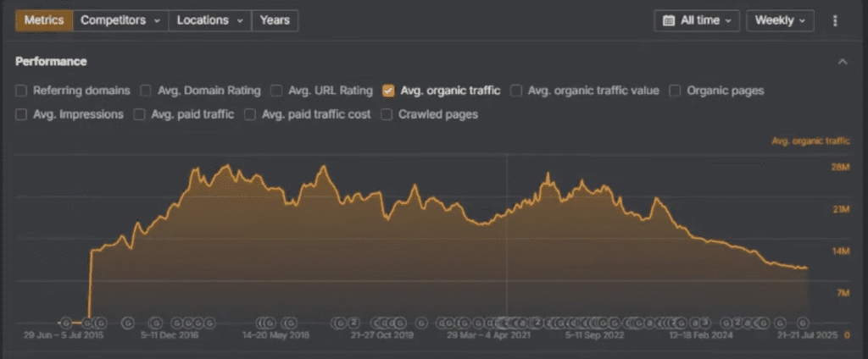Viewport: 868px width, 359px height.
Task: Toggle the Avg. paid traffic cost checkbox
Action: point(250,114)
